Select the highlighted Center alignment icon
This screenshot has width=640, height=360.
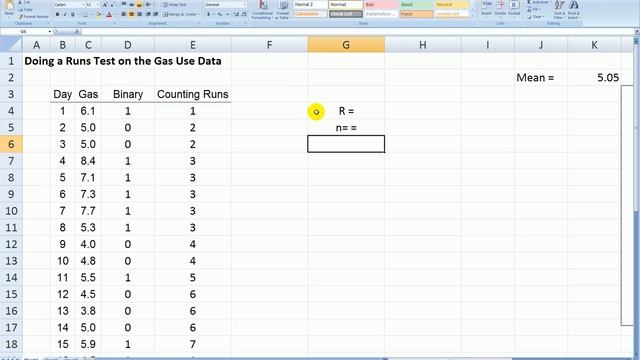coord(131,14)
